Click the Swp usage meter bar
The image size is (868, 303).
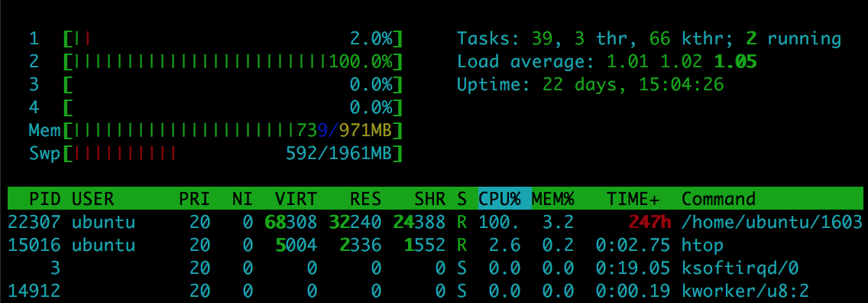[x=232, y=153]
